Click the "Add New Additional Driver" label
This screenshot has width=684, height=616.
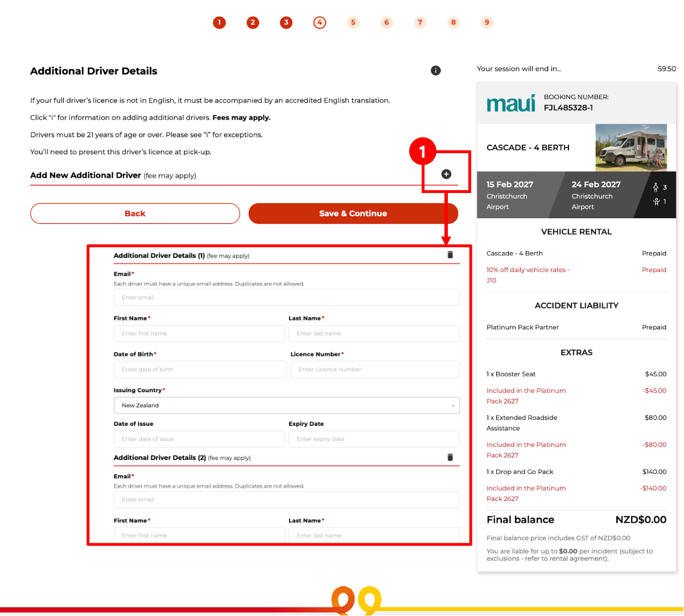(x=85, y=175)
